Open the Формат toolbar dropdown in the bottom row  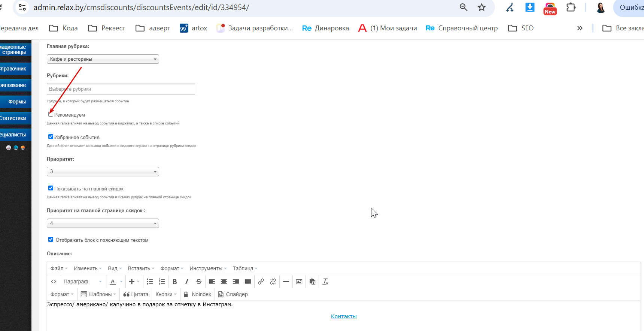click(x=62, y=294)
